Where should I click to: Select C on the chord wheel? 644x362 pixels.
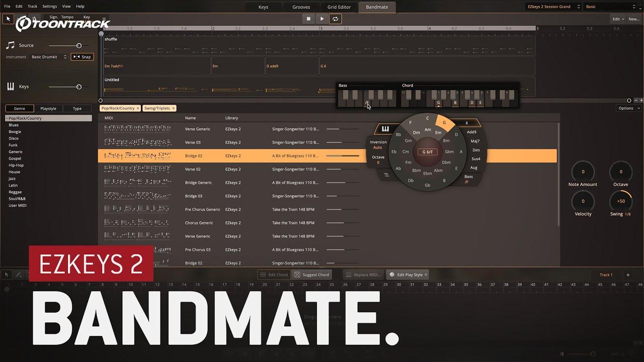(x=428, y=118)
